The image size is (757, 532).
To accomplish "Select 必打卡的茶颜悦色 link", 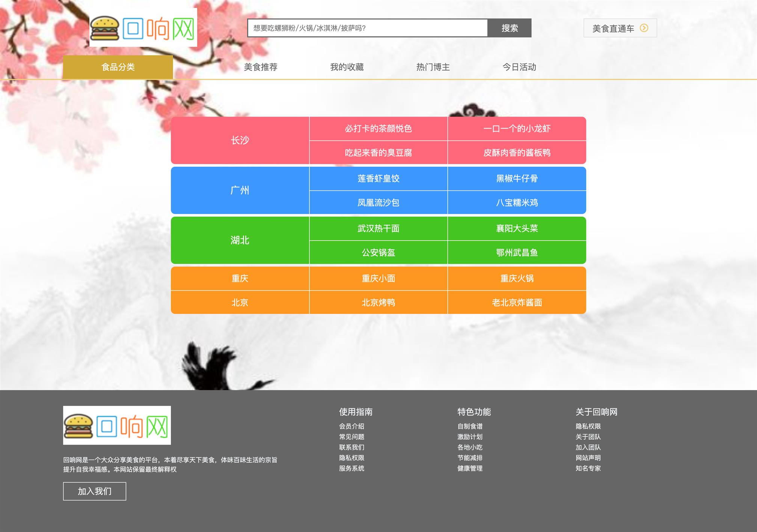I will click(378, 129).
